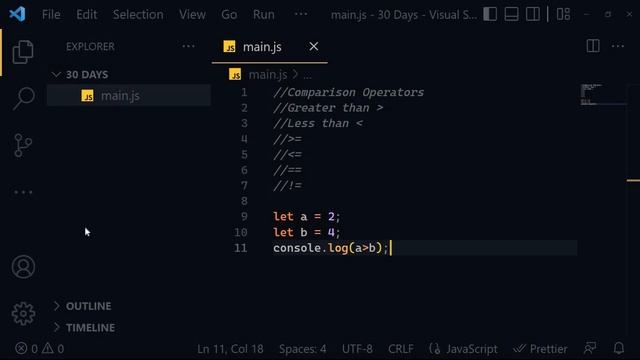Open editor More Actions ellipsis

[618, 46]
